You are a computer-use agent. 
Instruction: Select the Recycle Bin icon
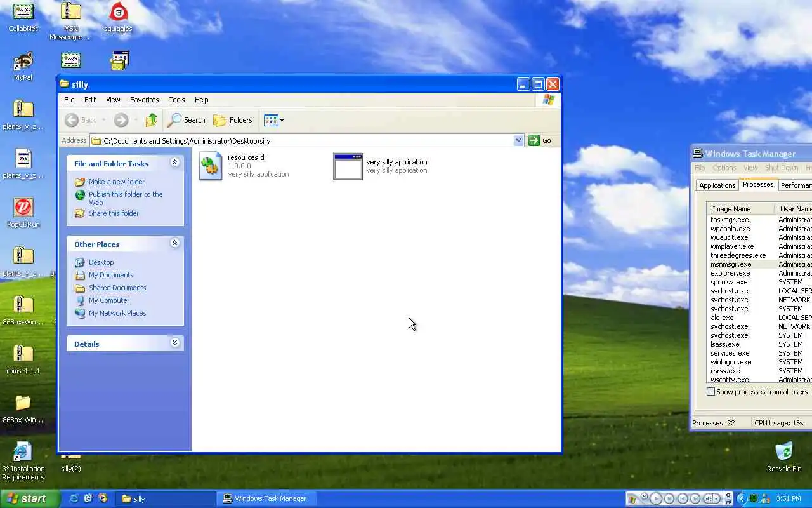coord(784,457)
